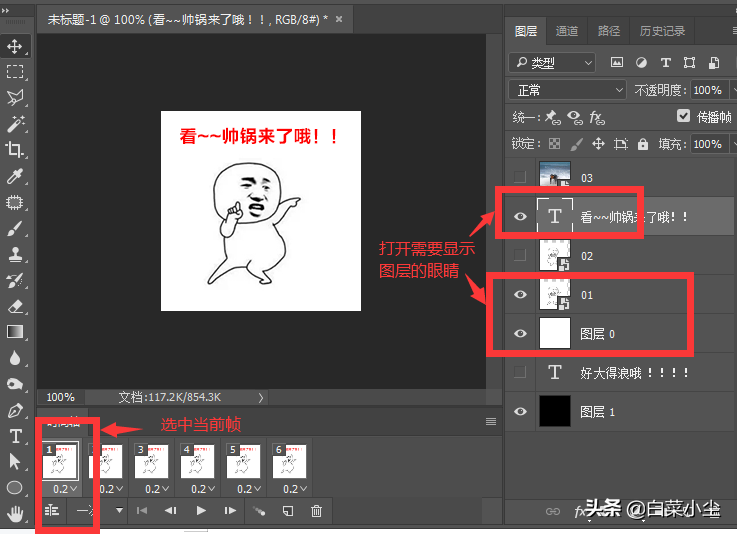Pick the Pen tool
This screenshot has height=534, width=737.
[x=15, y=410]
